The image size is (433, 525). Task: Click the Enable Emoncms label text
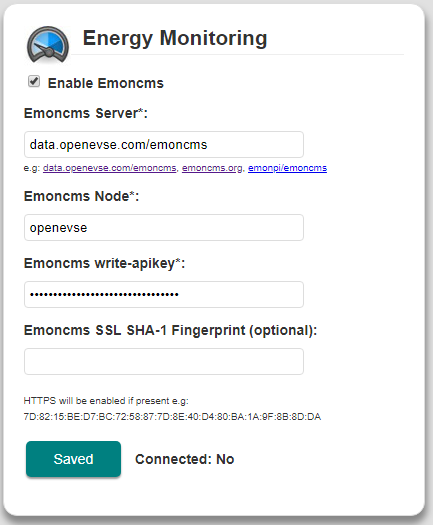click(x=105, y=83)
